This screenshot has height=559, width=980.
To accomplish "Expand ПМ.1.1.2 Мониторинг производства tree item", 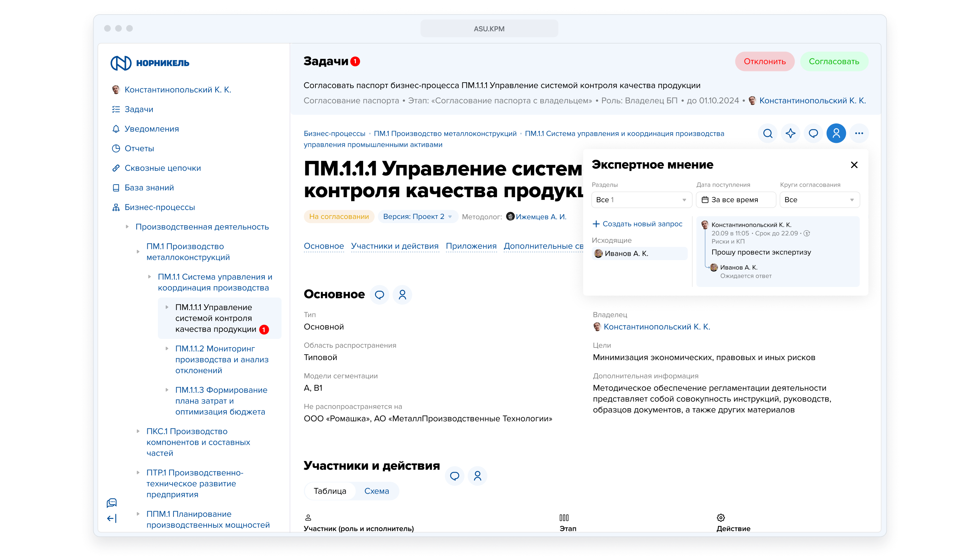I will pos(167,349).
